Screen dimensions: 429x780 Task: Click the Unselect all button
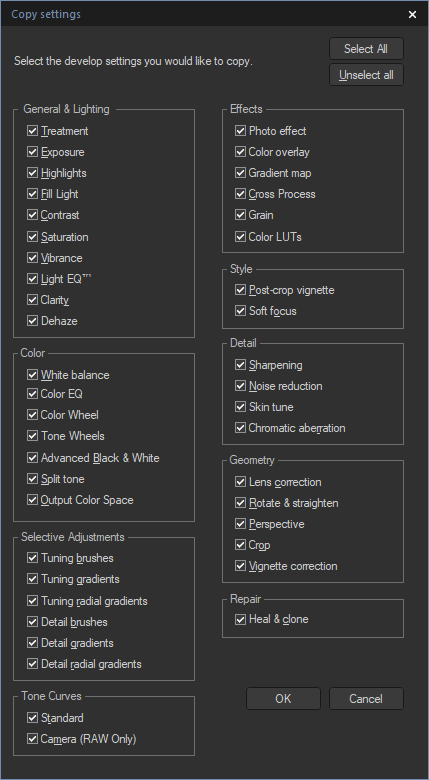(366, 75)
